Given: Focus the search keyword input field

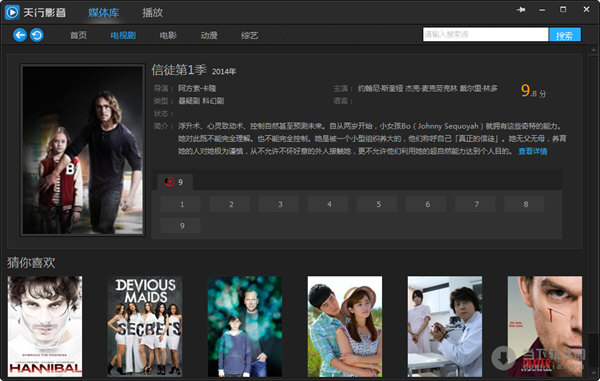Looking at the screenshot, I should pyautogui.click(x=486, y=34).
